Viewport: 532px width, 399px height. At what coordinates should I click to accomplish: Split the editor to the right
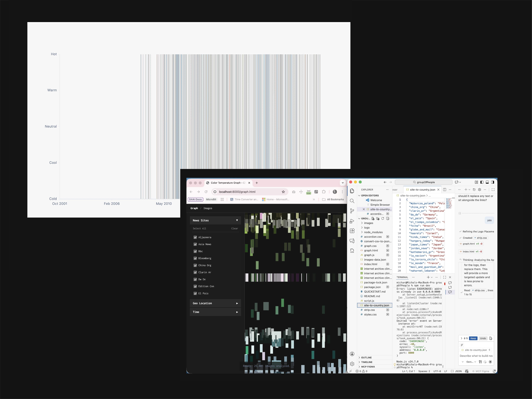(x=445, y=189)
